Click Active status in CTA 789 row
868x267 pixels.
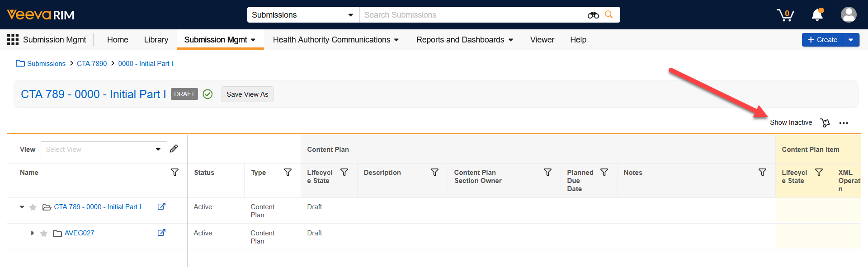pyautogui.click(x=203, y=207)
